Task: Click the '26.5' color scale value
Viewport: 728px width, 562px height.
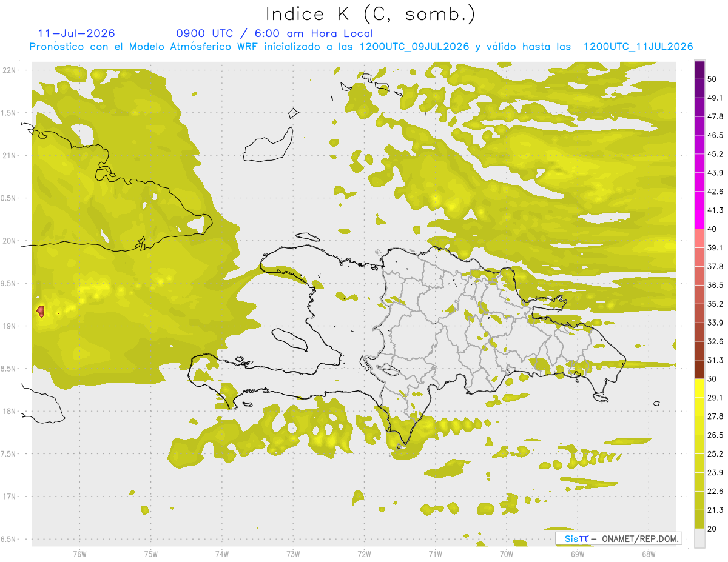Action: coord(715,435)
